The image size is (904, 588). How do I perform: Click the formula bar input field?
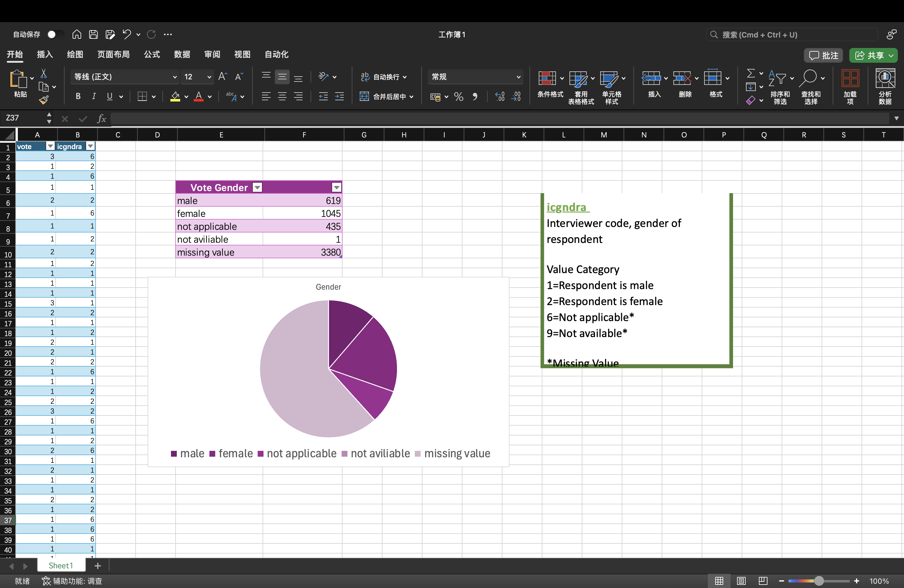pos(494,118)
